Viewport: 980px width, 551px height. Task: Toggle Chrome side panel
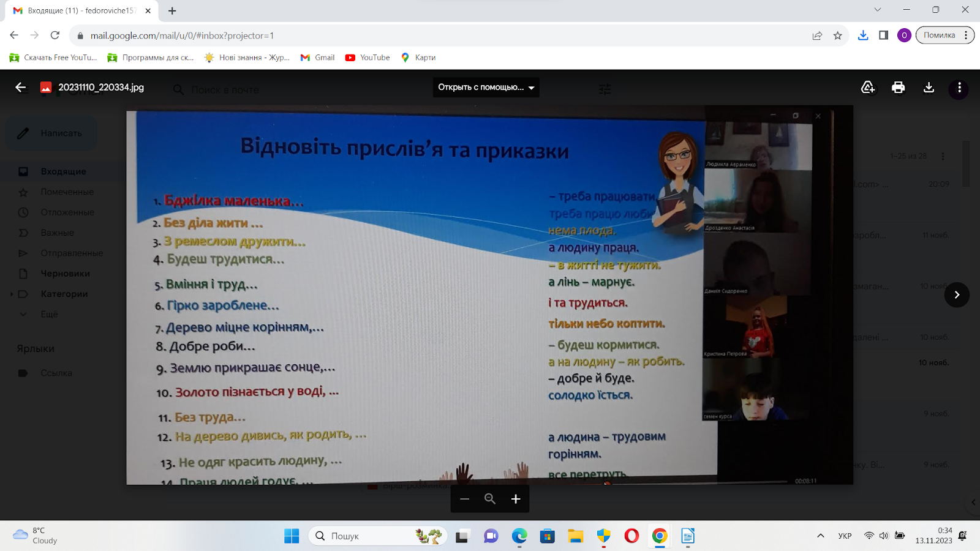tap(883, 36)
